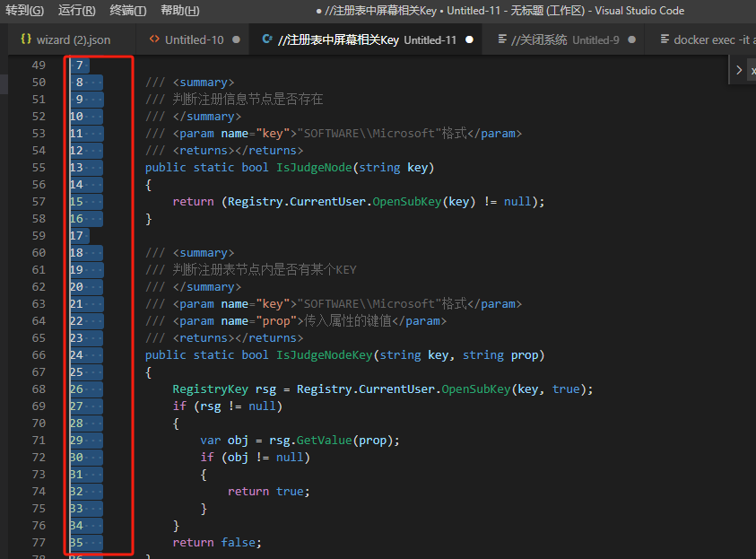756x559 pixels.
Task: Open the 转到(G) menu
Action: tap(24, 11)
